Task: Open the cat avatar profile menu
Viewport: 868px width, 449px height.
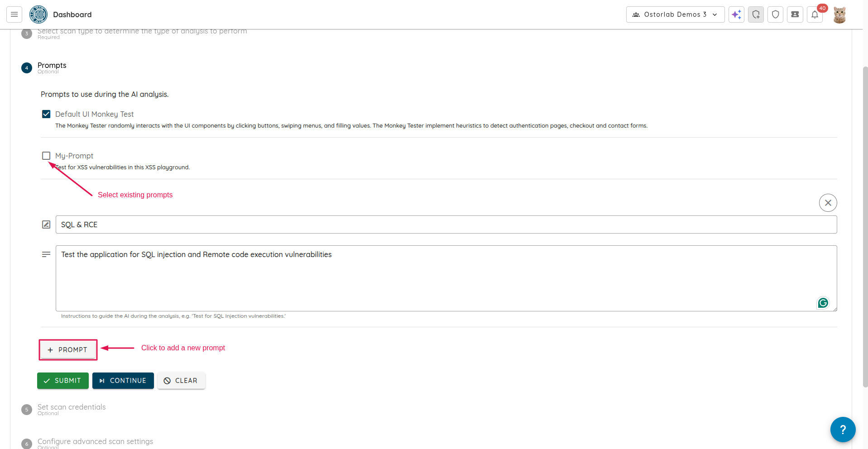Action: point(839,15)
